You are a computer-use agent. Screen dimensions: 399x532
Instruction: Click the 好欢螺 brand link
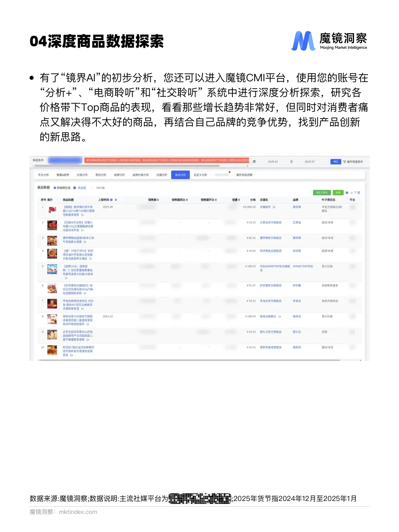[x=297, y=286]
